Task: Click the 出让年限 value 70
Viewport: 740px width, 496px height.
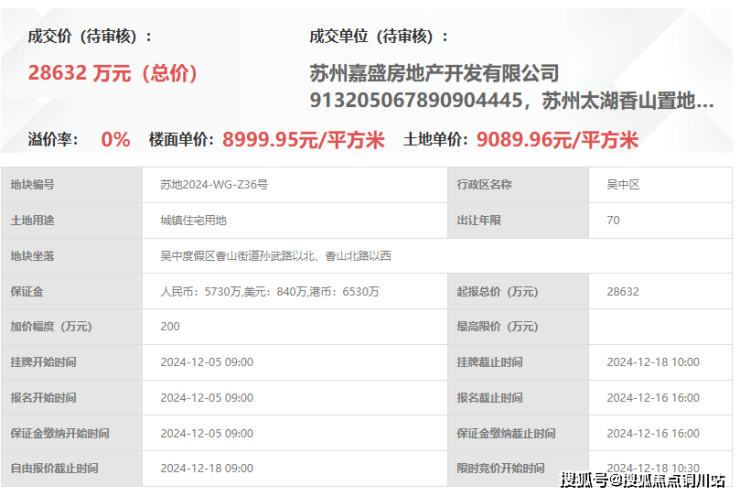Action: (x=613, y=220)
